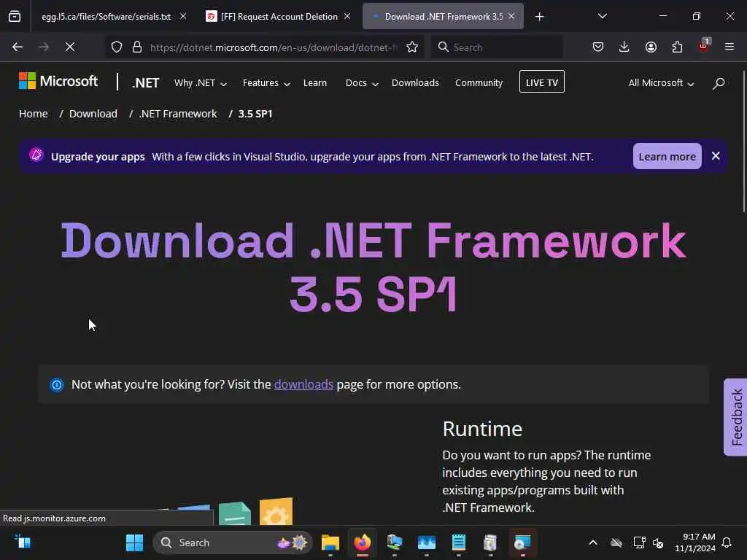Open the Feedback side tab
The image size is (747, 560).
[735, 417]
